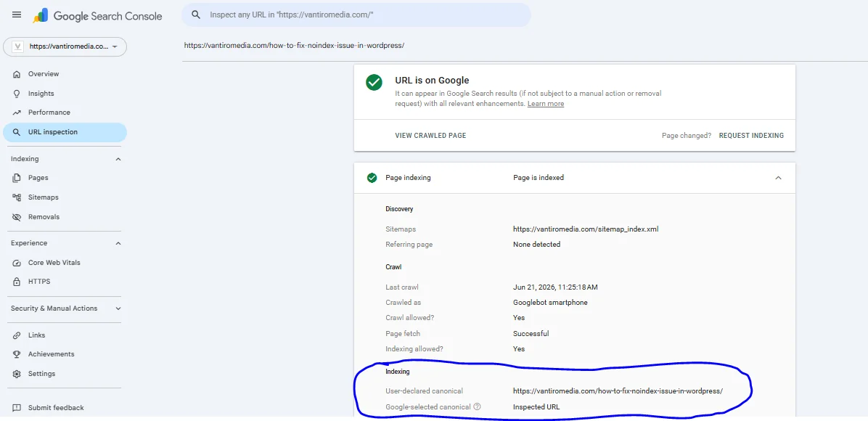Click Submit feedback label
This screenshot has width=868, height=421.
click(x=56, y=408)
